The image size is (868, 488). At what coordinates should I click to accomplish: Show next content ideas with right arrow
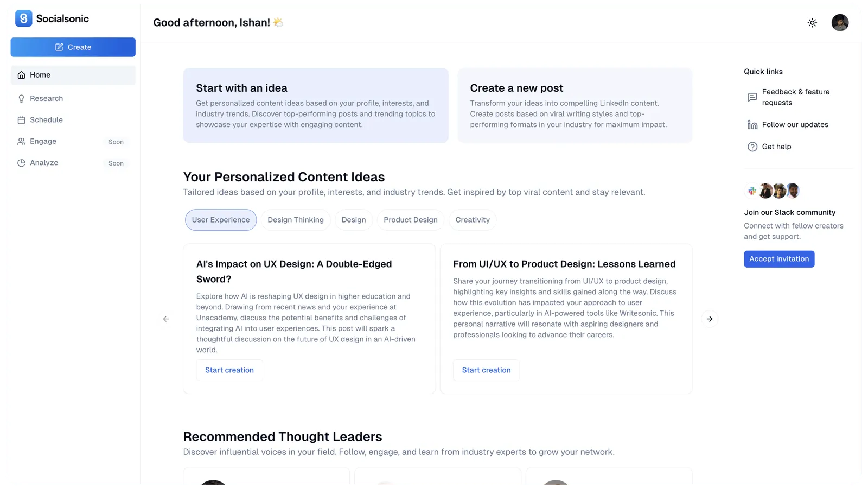[710, 319]
